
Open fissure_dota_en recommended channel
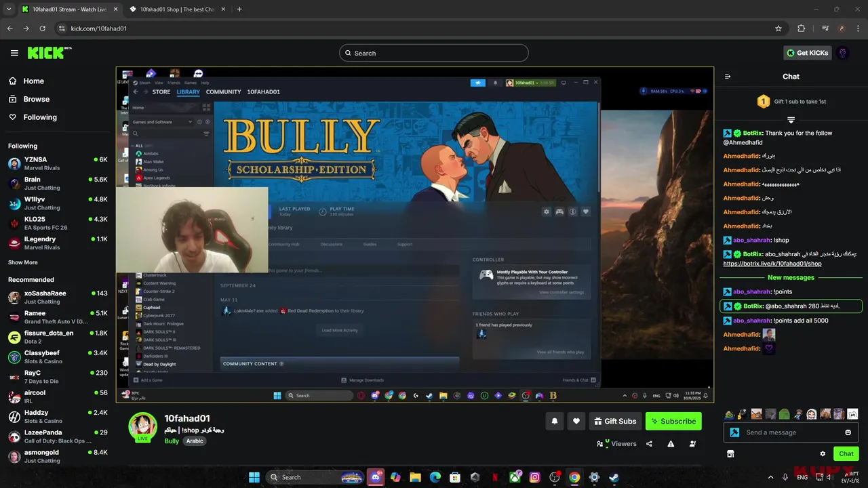58,337
